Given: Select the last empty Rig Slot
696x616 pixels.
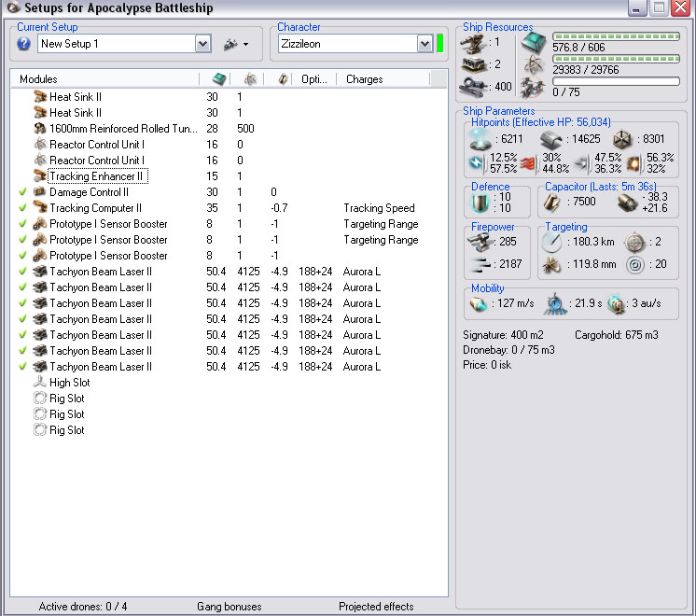Looking at the screenshot, I should [229, 430].
